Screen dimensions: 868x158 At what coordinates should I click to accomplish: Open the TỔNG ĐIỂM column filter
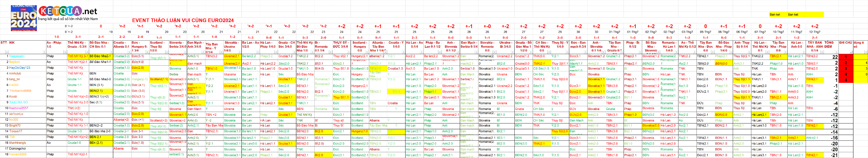click(836, 52)
